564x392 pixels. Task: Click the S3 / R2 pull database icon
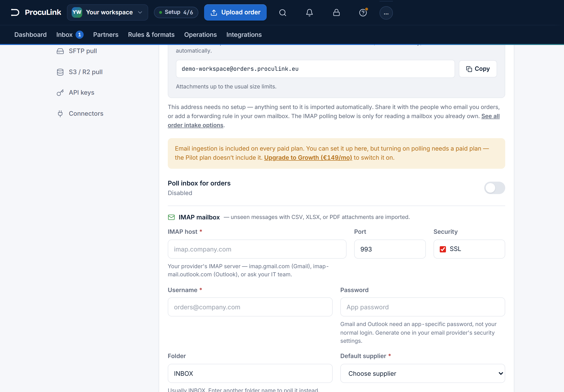(x=60, y=72)
